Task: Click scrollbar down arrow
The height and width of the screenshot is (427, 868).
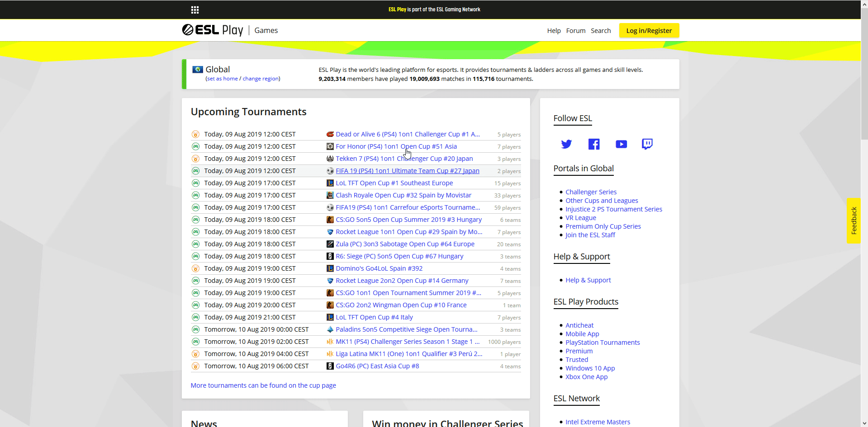Action: (x=864, y=423)
